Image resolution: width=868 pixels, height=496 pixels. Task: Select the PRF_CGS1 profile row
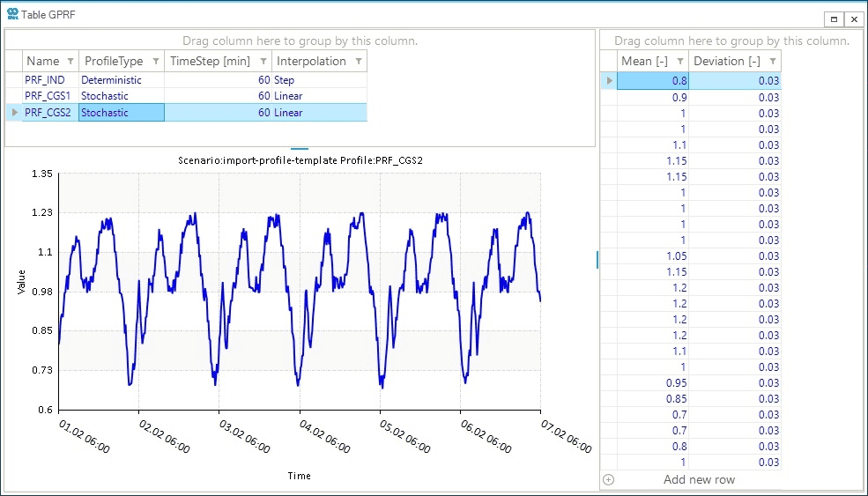51,96
